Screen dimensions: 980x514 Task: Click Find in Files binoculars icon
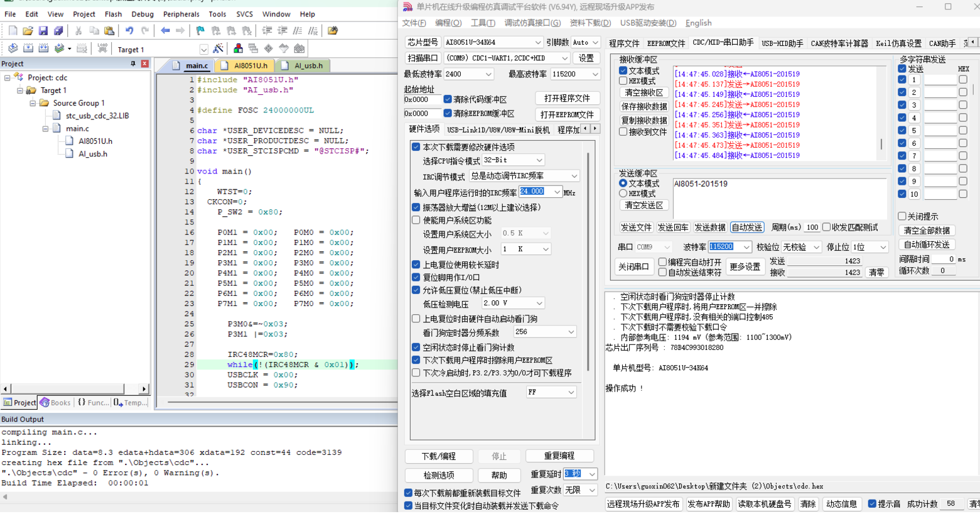tap(333, 30)
